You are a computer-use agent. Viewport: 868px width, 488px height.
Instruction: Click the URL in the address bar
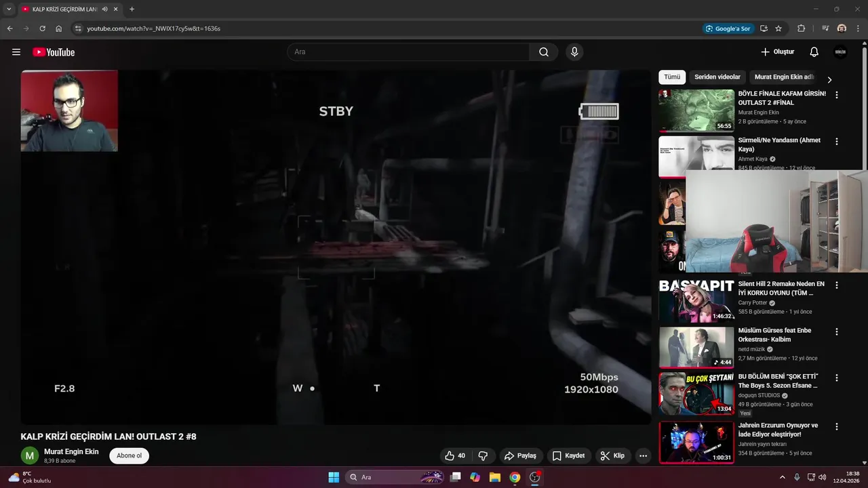click(154, 28)
